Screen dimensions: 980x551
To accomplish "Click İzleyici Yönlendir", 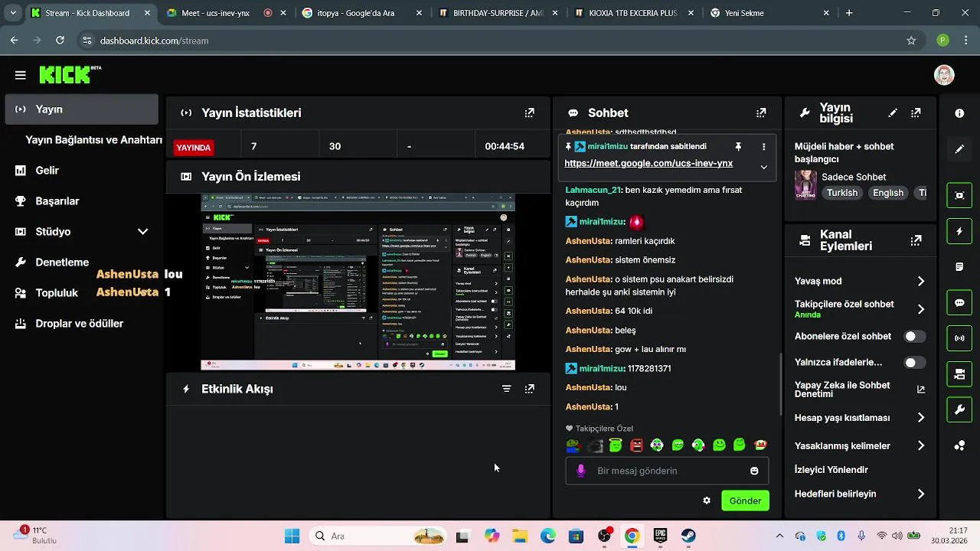I will pyautogui.click(x=831, y=470).
